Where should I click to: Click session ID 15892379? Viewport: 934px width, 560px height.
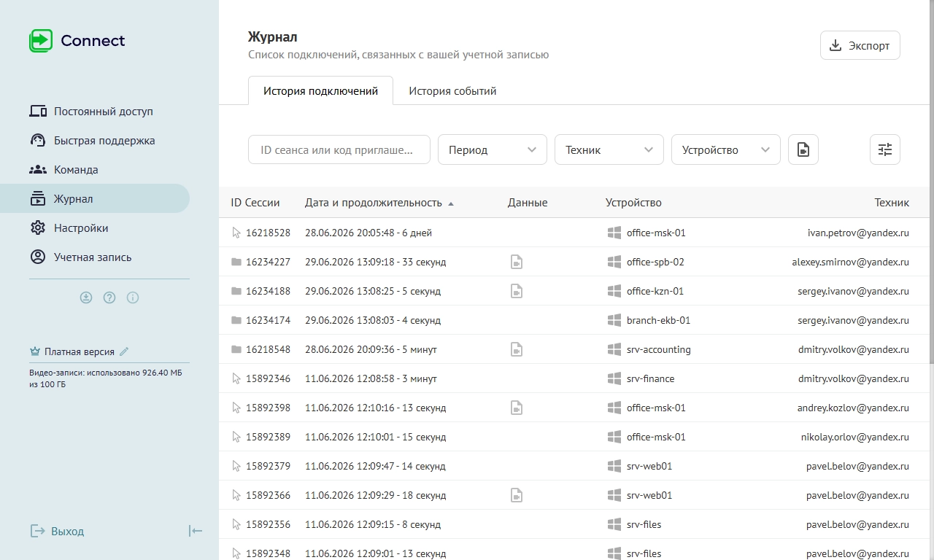tap(268, 466)
